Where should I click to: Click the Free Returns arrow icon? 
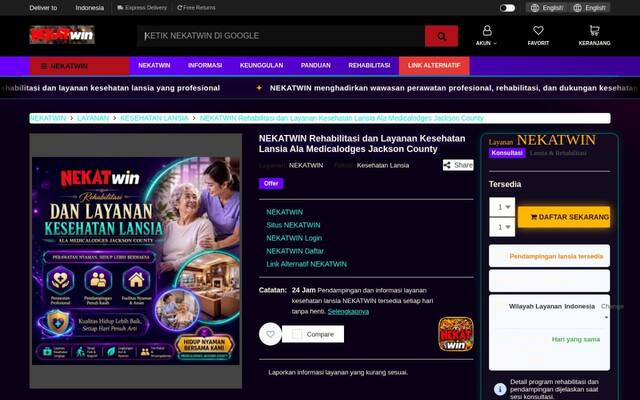pyautogui.click(x=180, y=8)
